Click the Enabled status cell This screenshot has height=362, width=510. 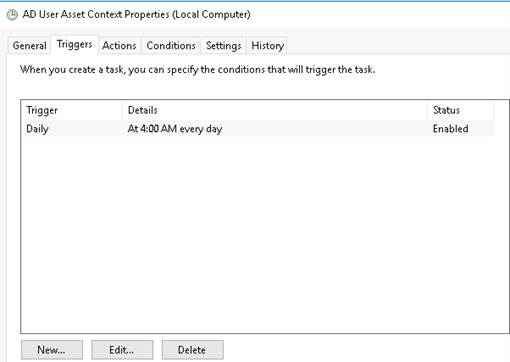[x=450, y=129]
